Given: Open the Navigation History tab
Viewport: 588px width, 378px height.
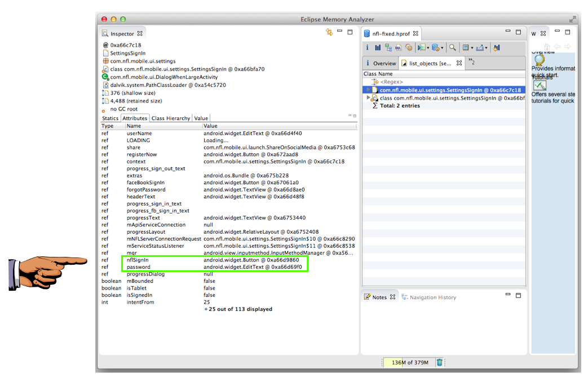Looking at the screenshot, I should (432, 297).
